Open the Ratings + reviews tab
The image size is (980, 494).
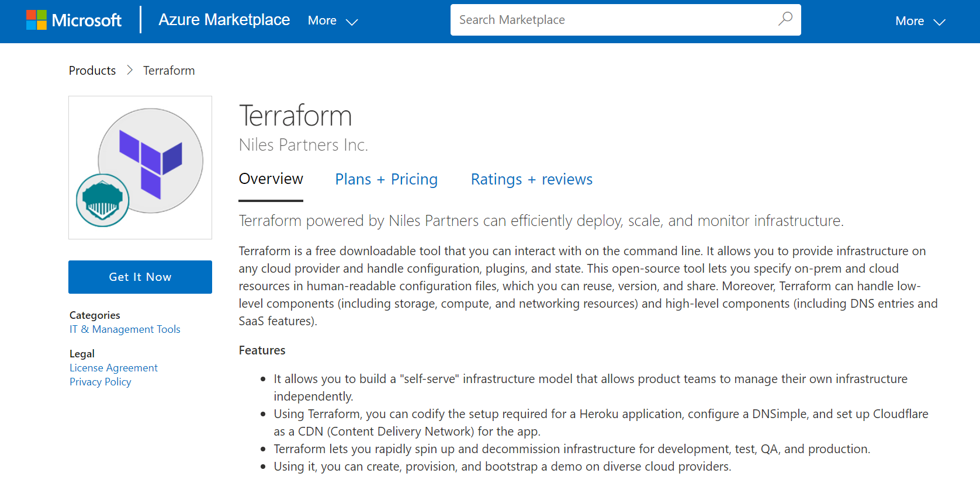pos(532,179)
